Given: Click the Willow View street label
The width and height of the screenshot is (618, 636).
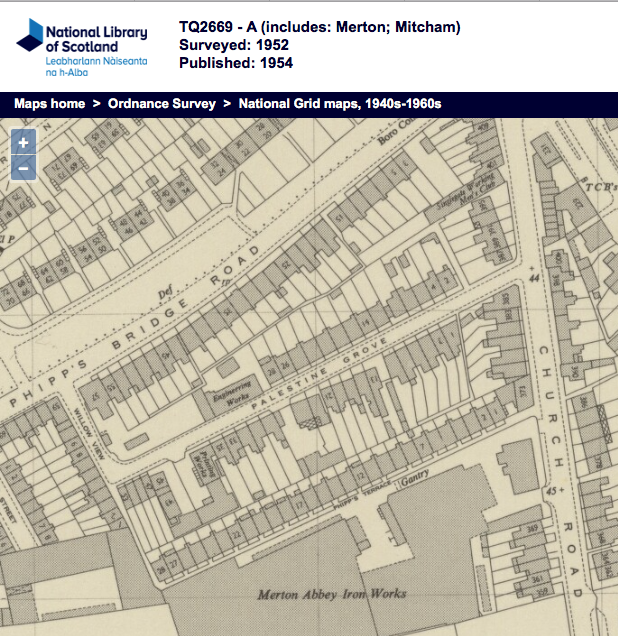Looking at the screenshot, I should pyautogui.click(x=88, y=430).
